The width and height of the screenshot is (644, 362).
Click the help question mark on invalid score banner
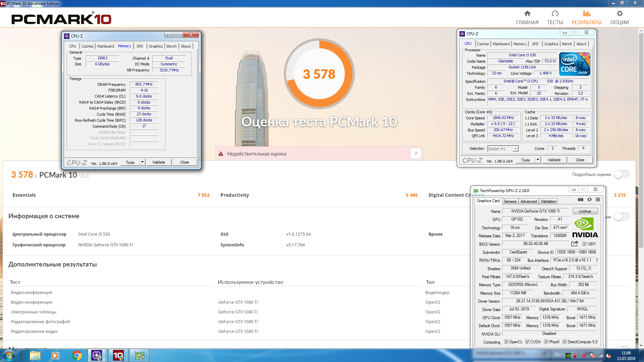point(416,154)
